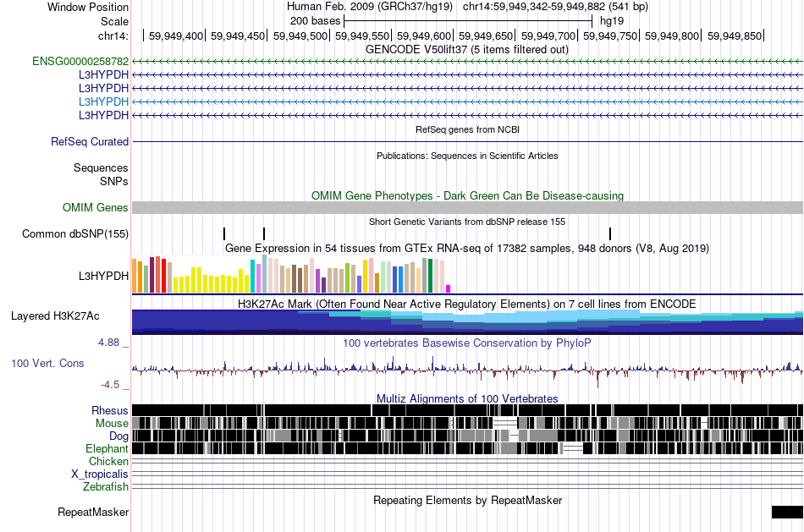Click the OMIM Gene Phenotypes green title
804x532 pixels.
pyautogui.click(x=467, y=195)
